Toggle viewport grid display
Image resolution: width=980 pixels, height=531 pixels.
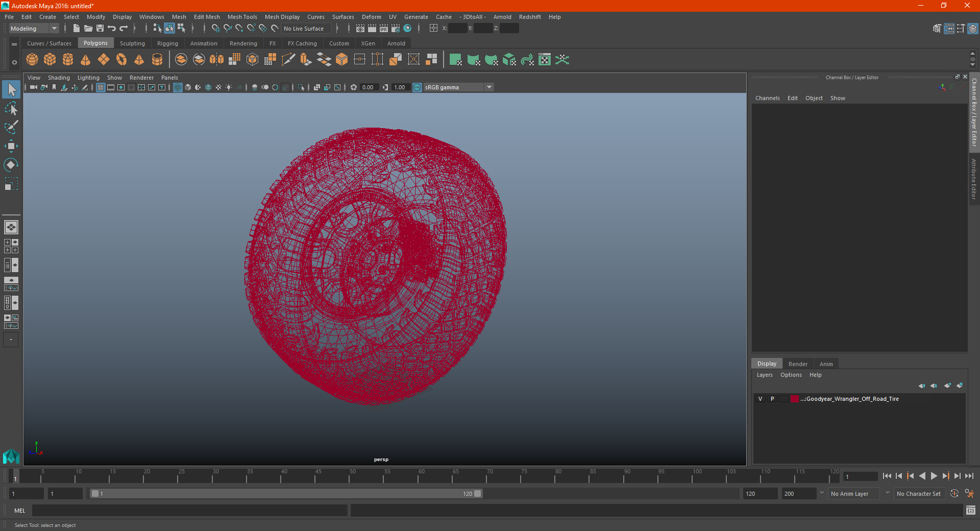101,87
